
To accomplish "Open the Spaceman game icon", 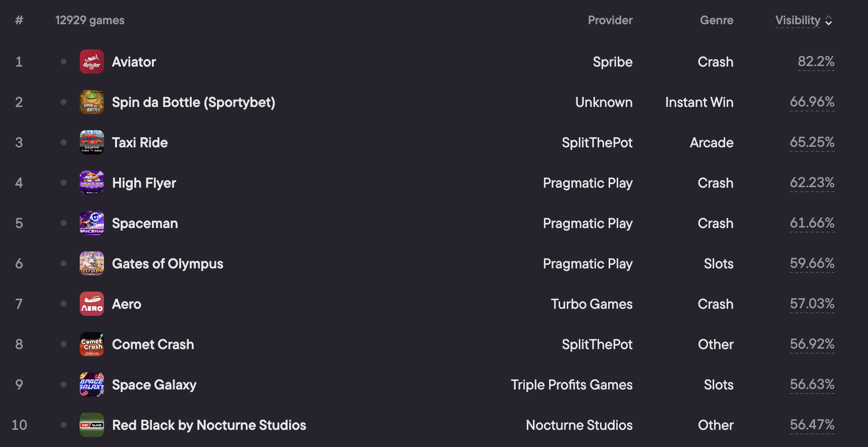I will tap(92, 223).
